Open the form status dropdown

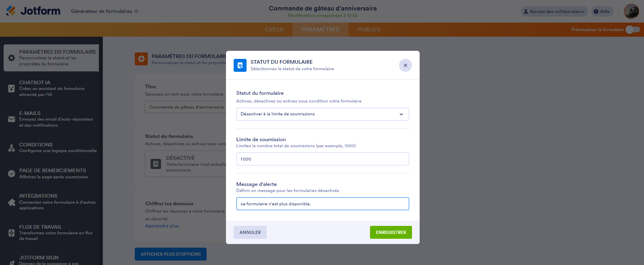tap(322, 114)
